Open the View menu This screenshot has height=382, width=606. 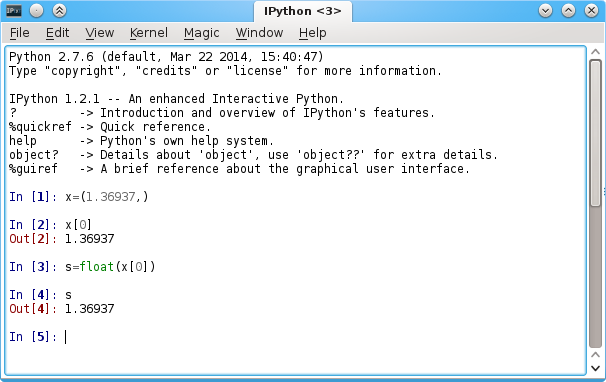tap(100, 33)
